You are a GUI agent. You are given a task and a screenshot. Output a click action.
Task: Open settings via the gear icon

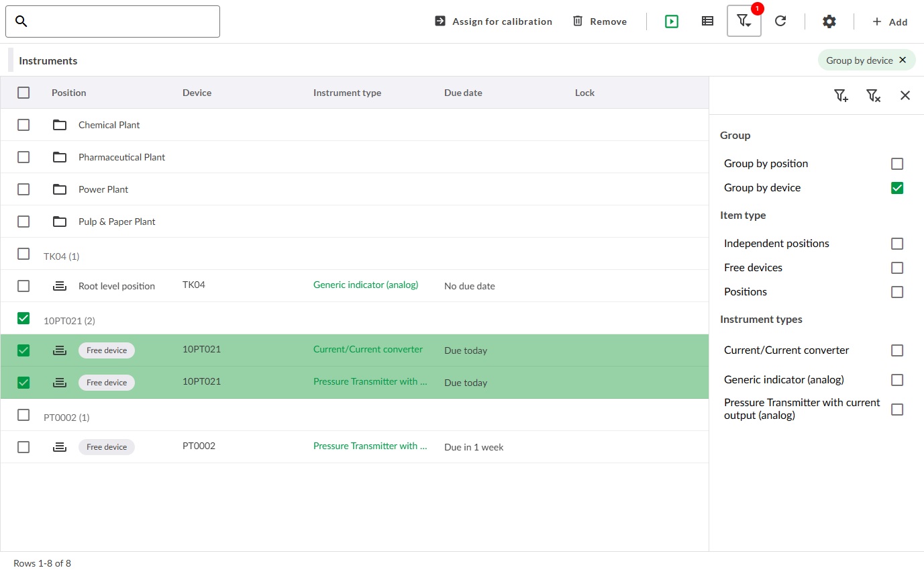tap(829, 21)
